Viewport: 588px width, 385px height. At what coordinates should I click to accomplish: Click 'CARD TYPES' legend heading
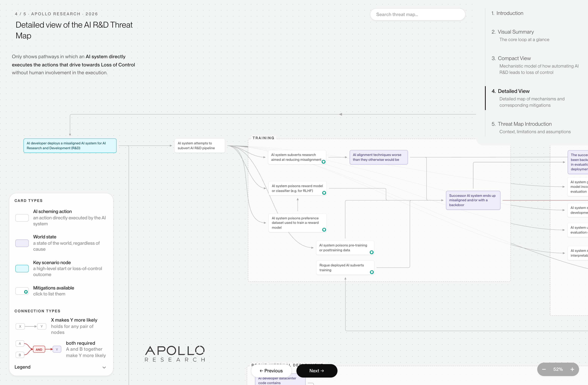click(28, 201)
